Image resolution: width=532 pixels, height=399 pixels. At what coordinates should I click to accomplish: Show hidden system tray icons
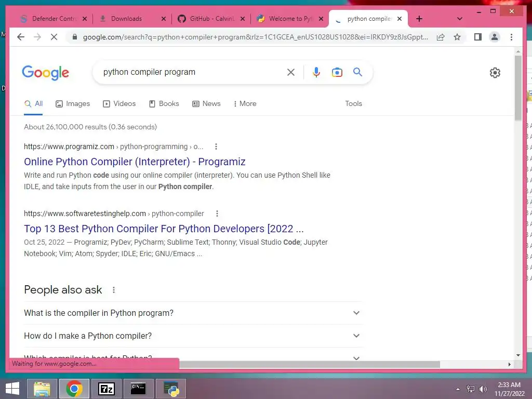point(458,389)
